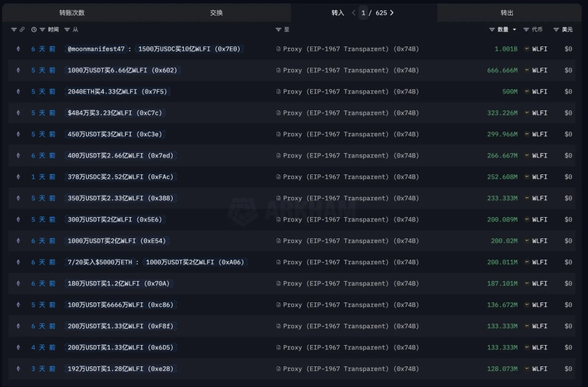Click the leftmost filter icon in table header
The height and width of the screenshot is (387, 588).
(13, 29)
